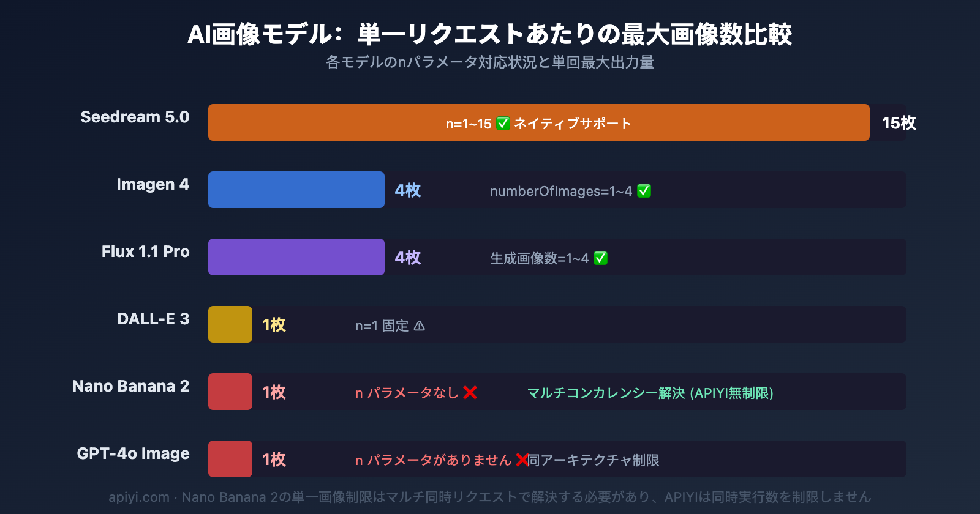Select the purple Flux 1.1 Pro bar
Image resolution: width=980 pixels, height=514 pixels.
(x=296, y=257)
